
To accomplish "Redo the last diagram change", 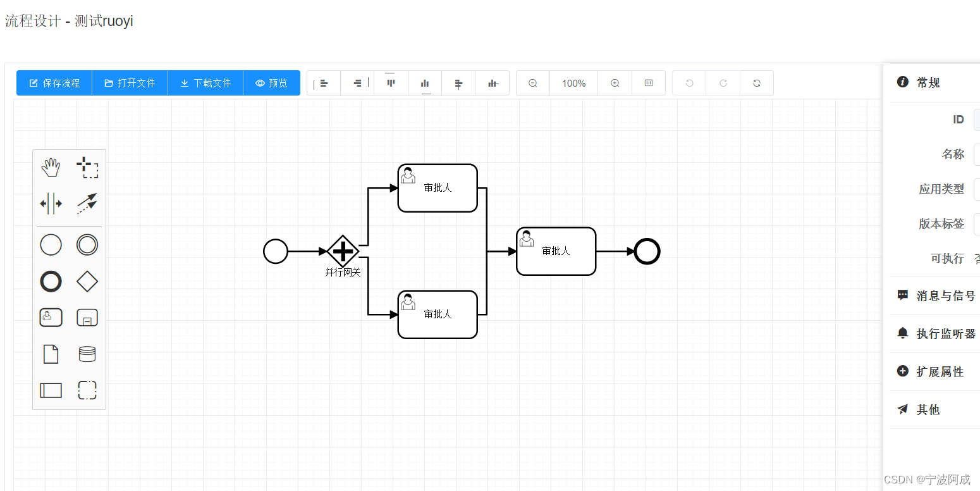I will [x=723, y=83].
